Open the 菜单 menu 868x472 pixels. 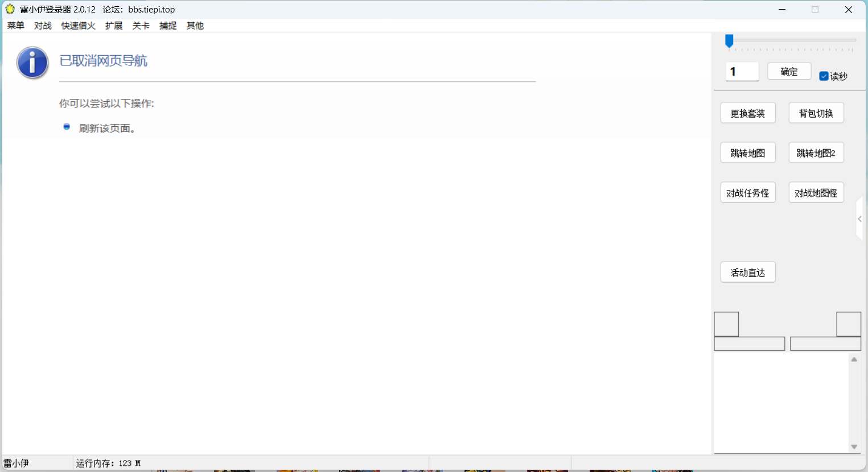tap(15, 26)
